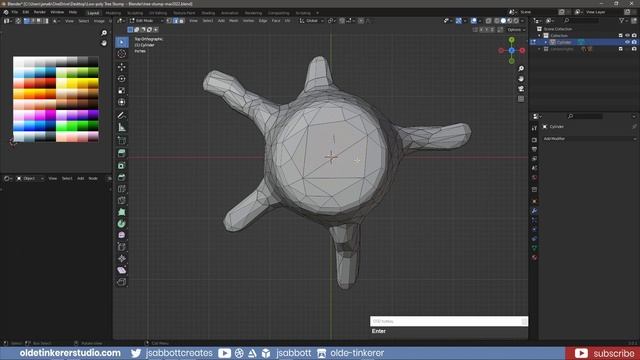Activate the Loop Cut tool
This screenshot has width=640, height=360.
click(x=122, y=189)
